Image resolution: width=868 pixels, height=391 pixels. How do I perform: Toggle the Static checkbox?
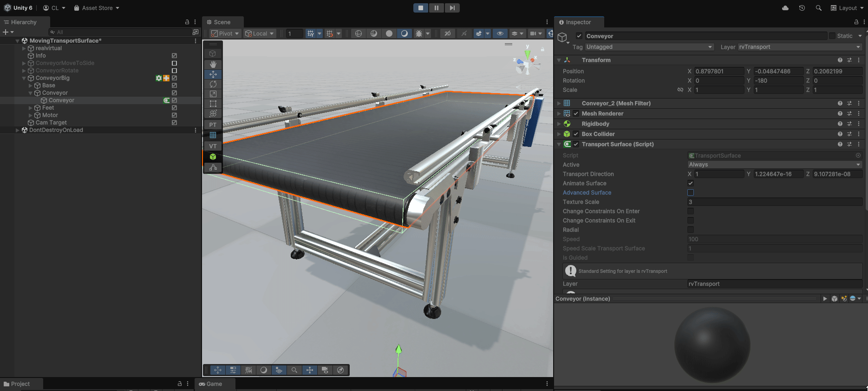click(832, 36)
